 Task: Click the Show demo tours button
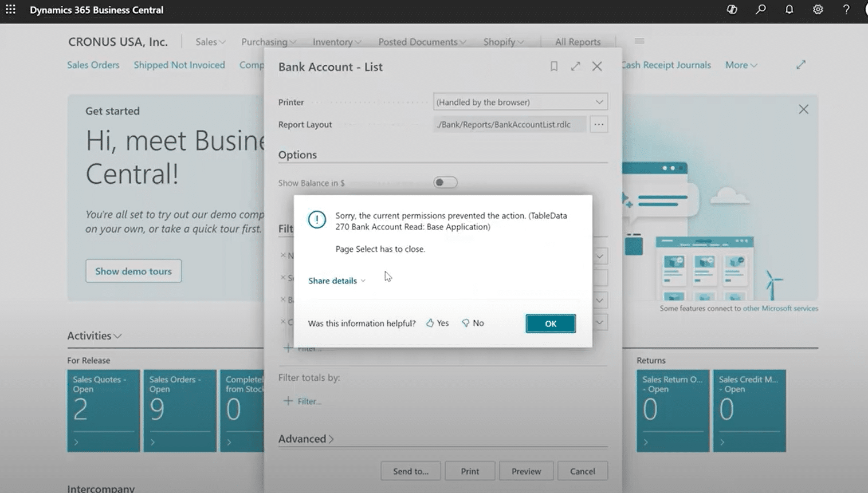[x=133, y=271]
